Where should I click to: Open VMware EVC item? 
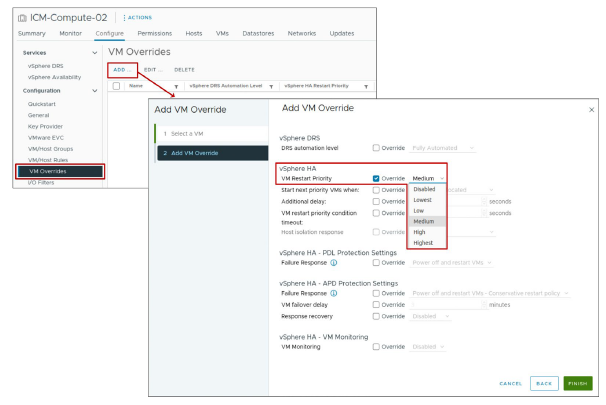pyautogui.click(x=46, y=138)
